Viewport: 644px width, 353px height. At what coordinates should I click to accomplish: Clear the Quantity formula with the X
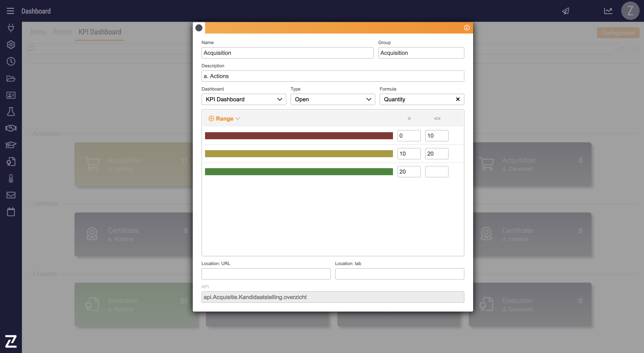point(458,99)
